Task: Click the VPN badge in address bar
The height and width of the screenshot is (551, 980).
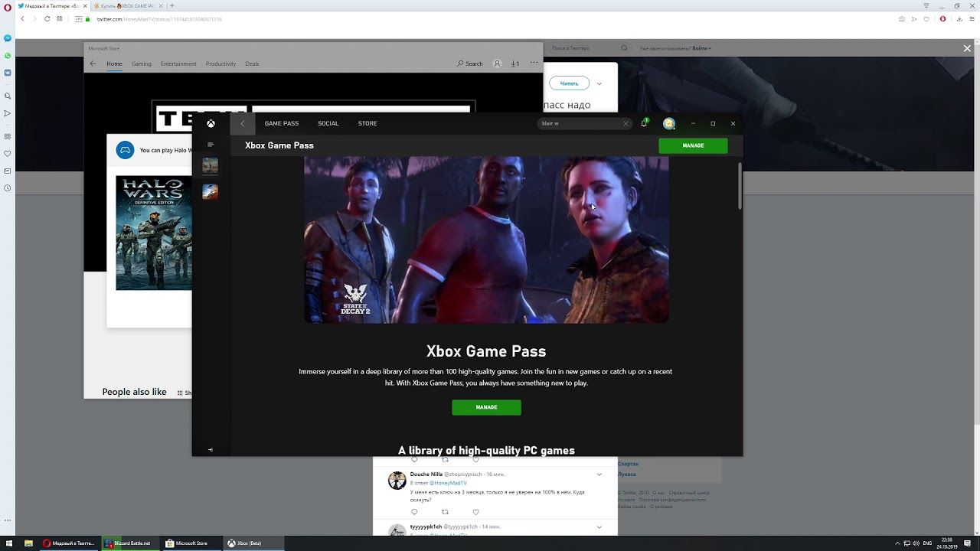Action: click(79, 19)
